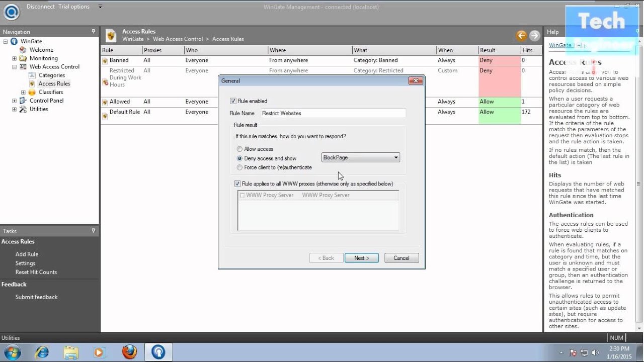The height and width of the screenshot is (362, 644).
Task: Sort by the Rule column header
Action: click(x=121, y=50)
